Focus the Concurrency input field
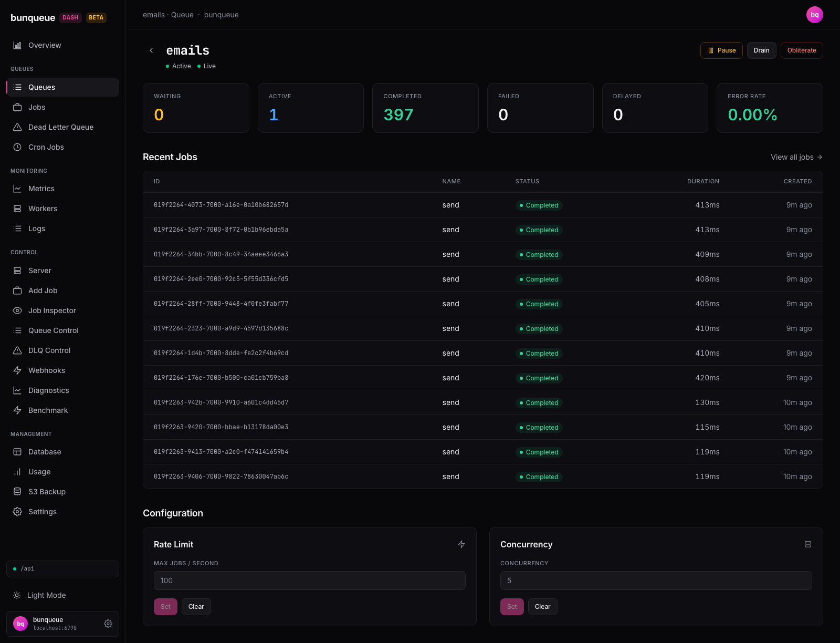840x643 pixels. coord(656,580)
